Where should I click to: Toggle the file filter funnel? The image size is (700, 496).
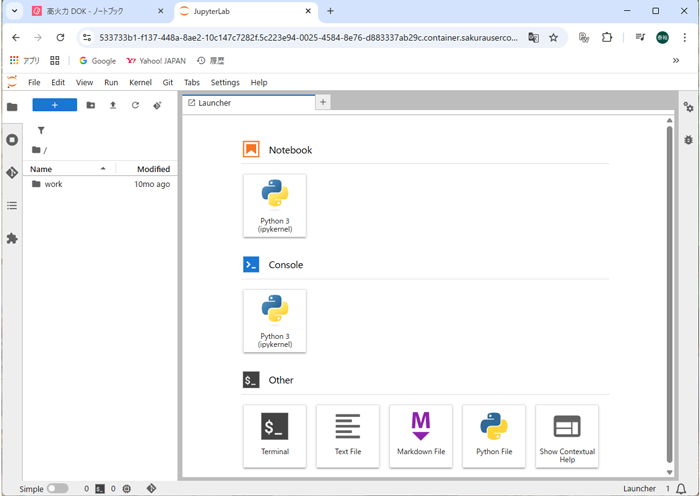(41, 130)
